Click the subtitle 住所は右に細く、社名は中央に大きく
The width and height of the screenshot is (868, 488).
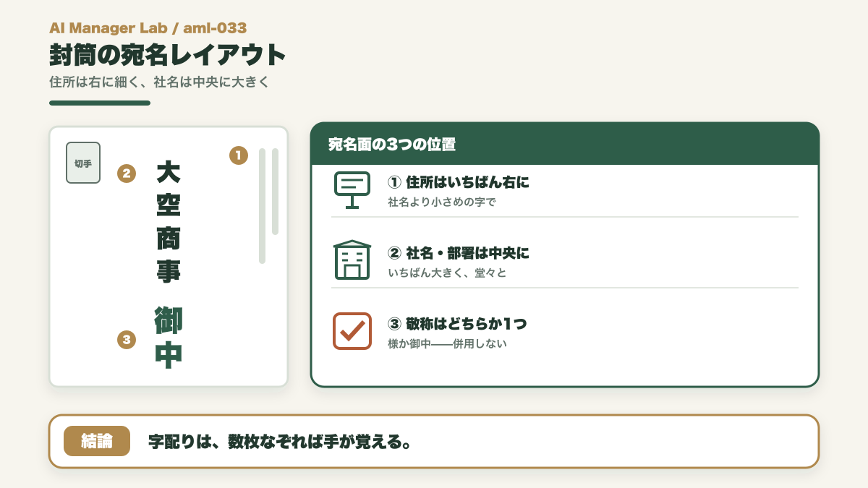[x=159, y=82]
